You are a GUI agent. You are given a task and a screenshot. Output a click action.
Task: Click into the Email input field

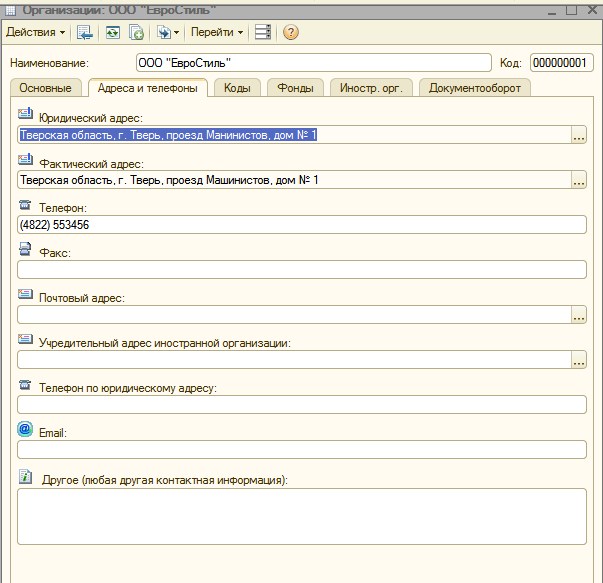[301, 449]
